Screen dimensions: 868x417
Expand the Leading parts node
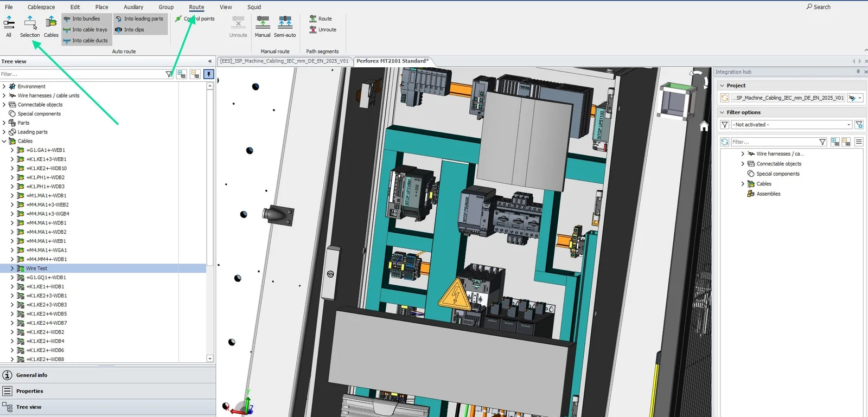[x=4, y=132]
